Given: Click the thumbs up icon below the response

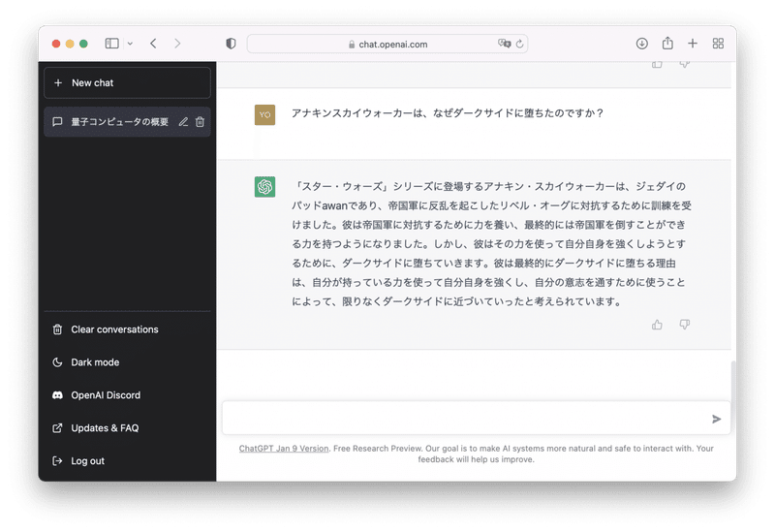Looking at the screenshot, I should coord(657,325).
